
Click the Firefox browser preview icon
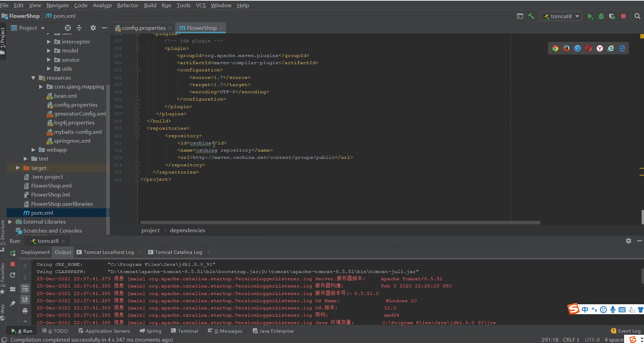(566, 48)
